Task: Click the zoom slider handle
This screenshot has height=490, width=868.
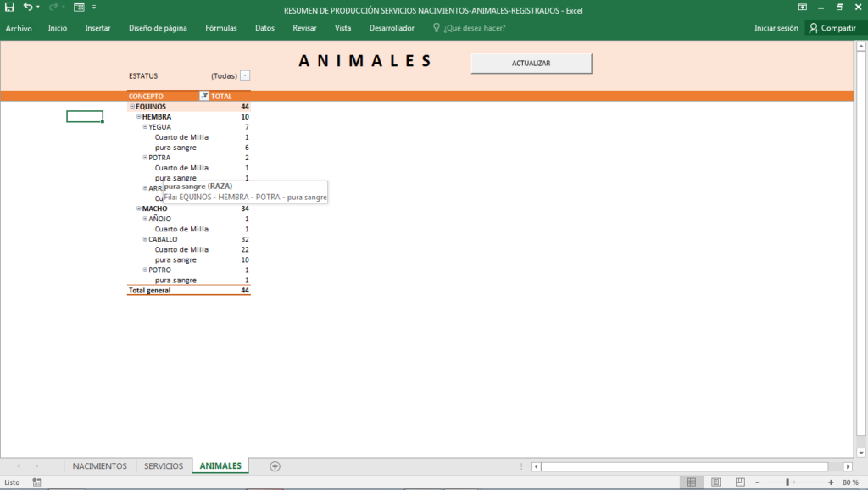Action: [787, 482]
